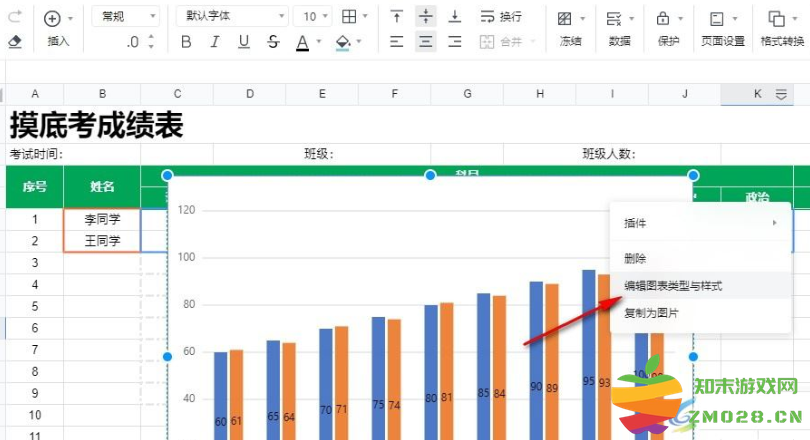
Task: Click the 冻结 freeze button
Action: (x=570, y=28)
